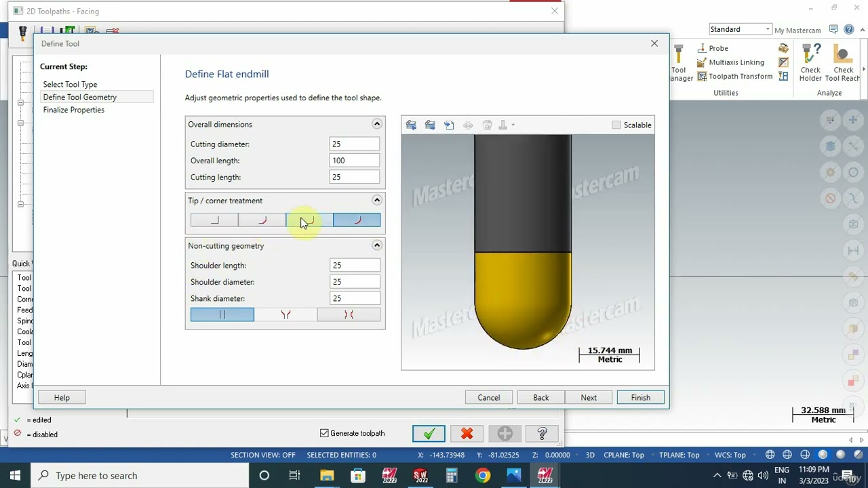Viewport: 868px width, 488px height.
Task: Cancel the Define Tool dialog
Action: pyautogui.click(x=488, y=398)
